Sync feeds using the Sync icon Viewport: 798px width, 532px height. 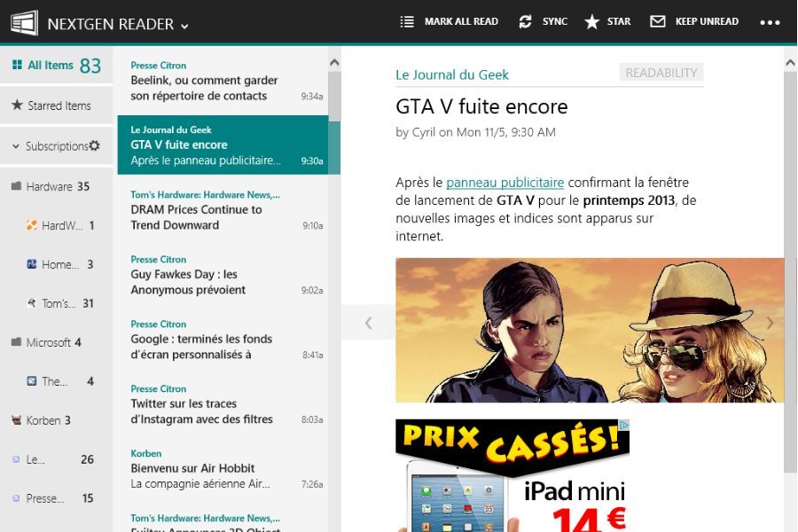[526, 22]
